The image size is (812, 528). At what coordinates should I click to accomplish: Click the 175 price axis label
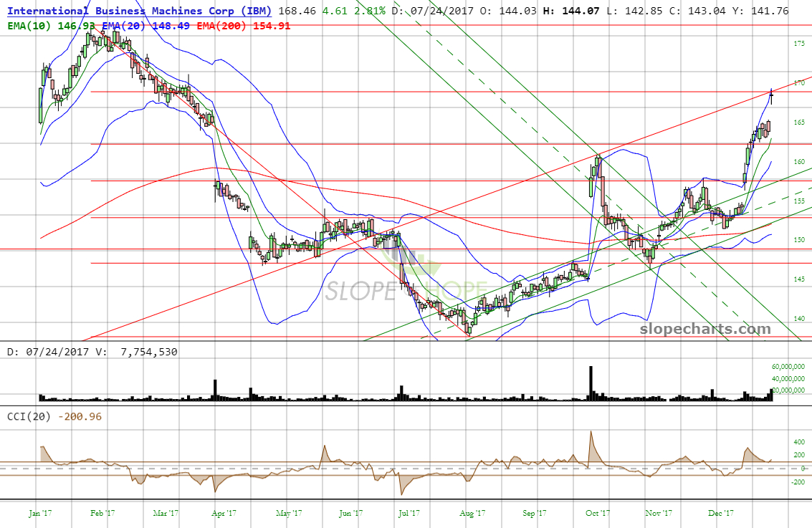click(799, 44)
